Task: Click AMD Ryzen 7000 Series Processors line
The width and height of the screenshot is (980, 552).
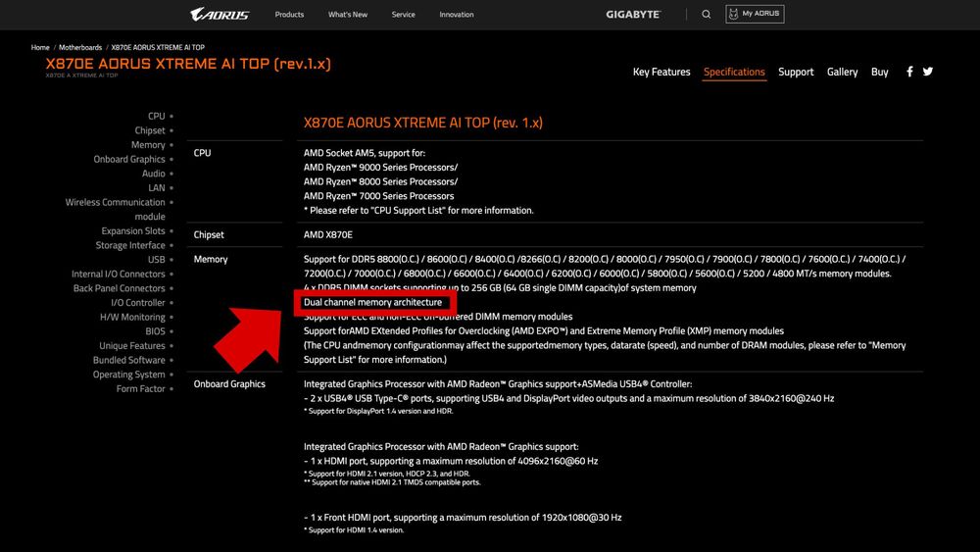Action: click(x=378, y=196)
